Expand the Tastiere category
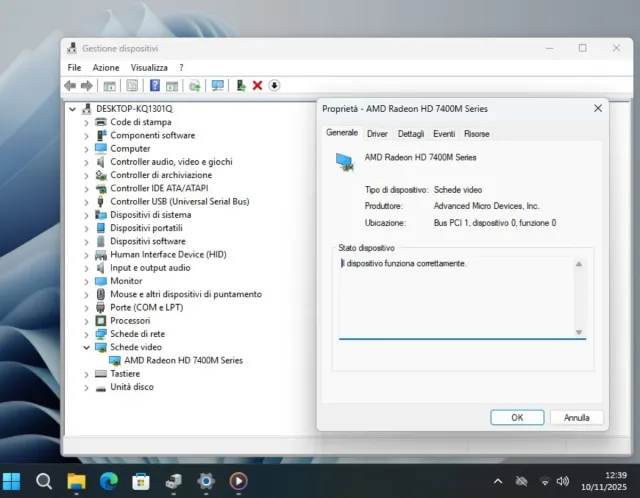Screen dimensions: 640x498 click(x=87, y=373)
